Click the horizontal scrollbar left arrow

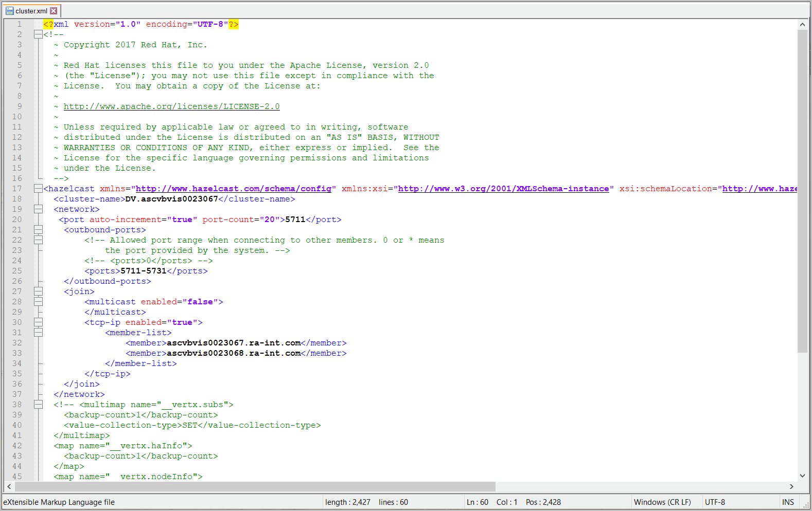click(9, 486)
